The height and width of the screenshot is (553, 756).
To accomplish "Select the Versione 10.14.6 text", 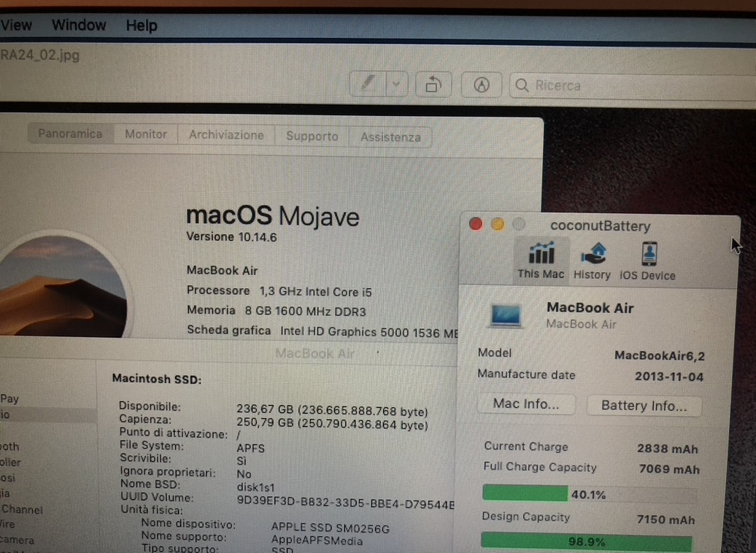I will 231,236.
